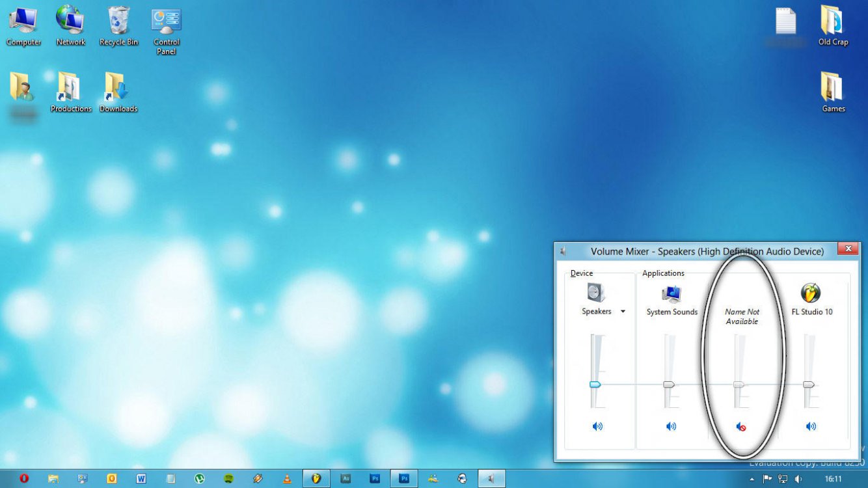Click the 'Name Not Available' label
868x488 pixels.
(x=742, y=316)
